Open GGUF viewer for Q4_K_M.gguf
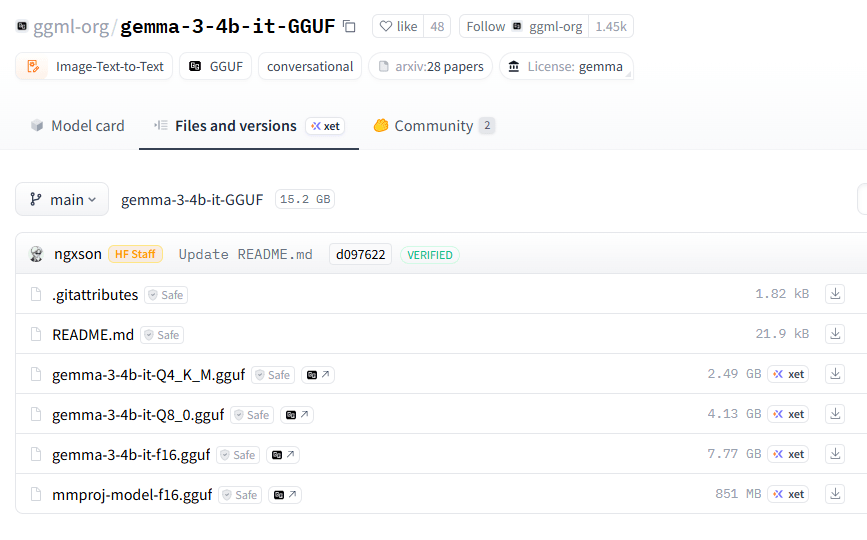 tap(318, 375)
